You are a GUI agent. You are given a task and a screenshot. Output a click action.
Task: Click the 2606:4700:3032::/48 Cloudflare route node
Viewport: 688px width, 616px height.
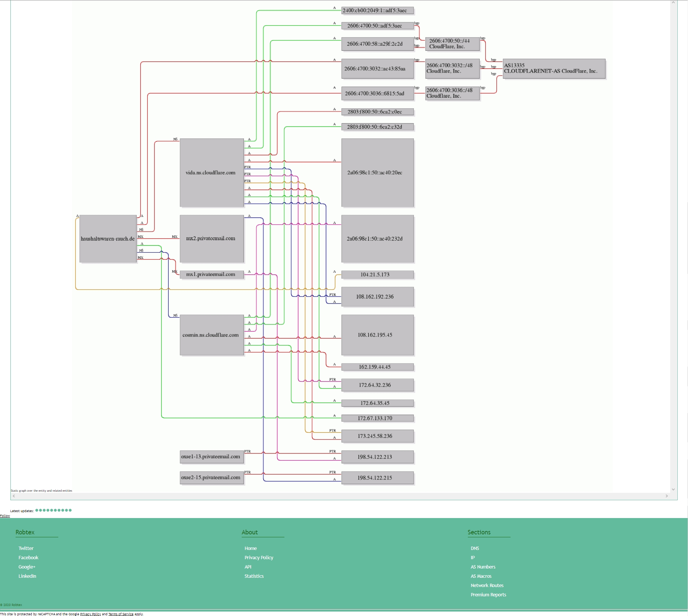(x=453, y=69)
